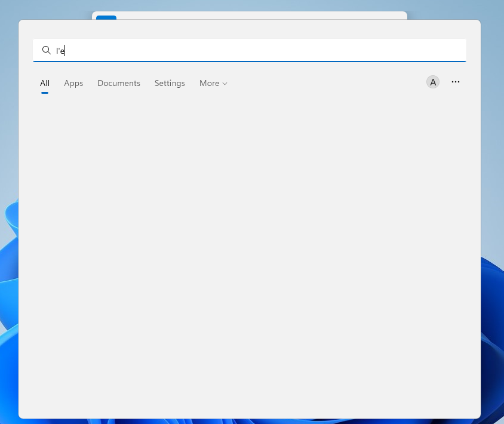The image size is (504, 424).
Task: Open the account badge circle near top right
Action: point(432,82)
